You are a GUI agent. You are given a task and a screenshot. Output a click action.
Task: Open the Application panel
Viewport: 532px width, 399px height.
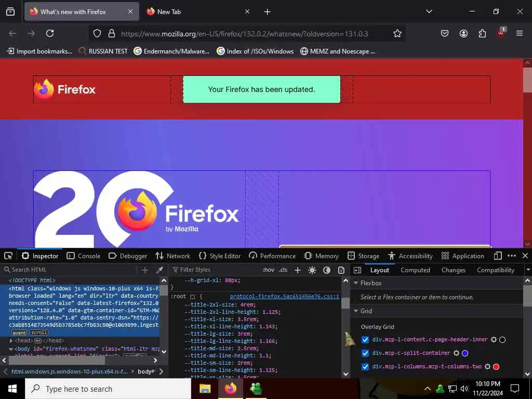point(463,256)
